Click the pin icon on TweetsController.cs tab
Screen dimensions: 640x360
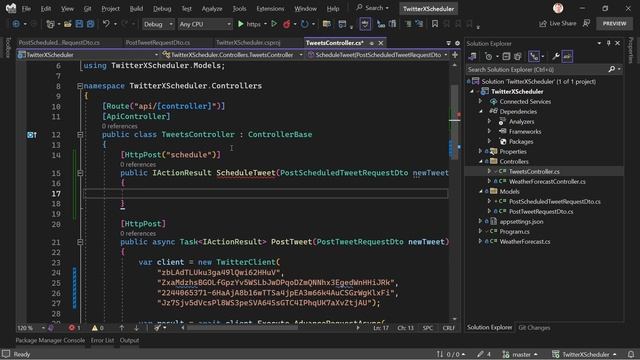pos(371,43)
